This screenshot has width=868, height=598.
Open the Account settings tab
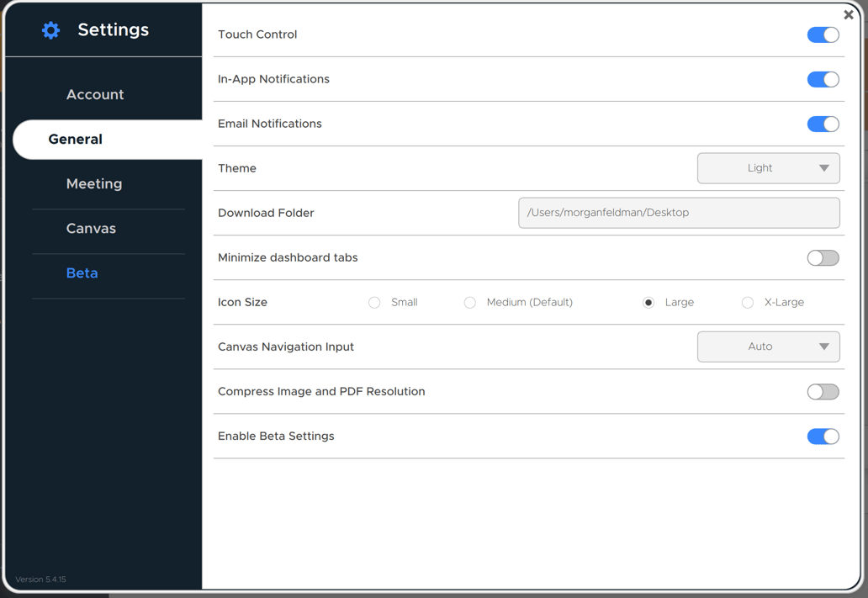tap(95, 94)
